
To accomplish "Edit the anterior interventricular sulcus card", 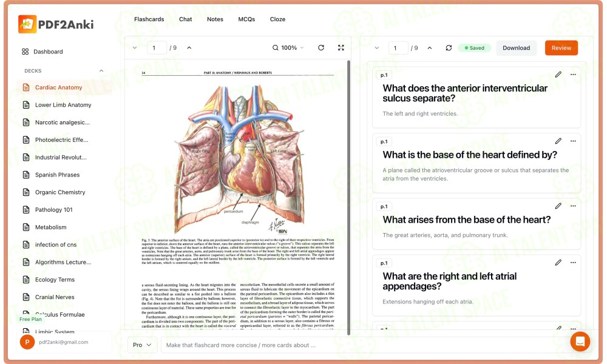I will 558,74.
